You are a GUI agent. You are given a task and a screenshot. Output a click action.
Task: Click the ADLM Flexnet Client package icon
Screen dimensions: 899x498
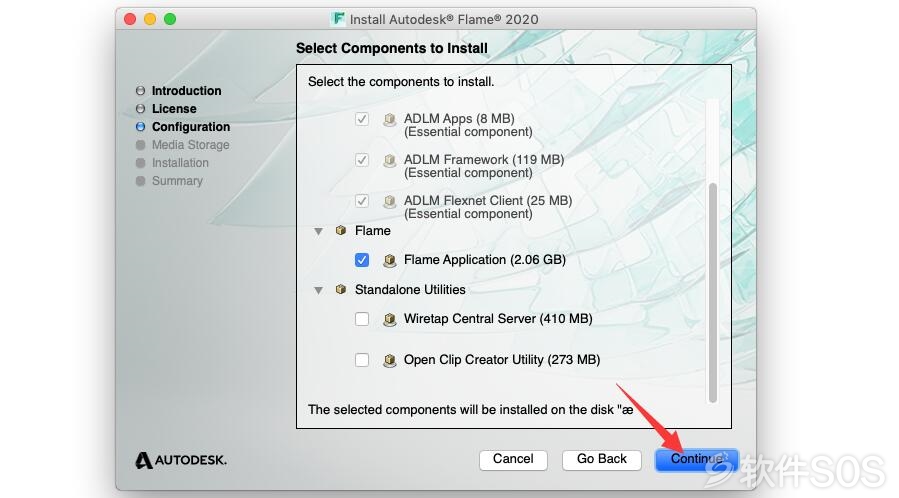(x=390, y=201)
